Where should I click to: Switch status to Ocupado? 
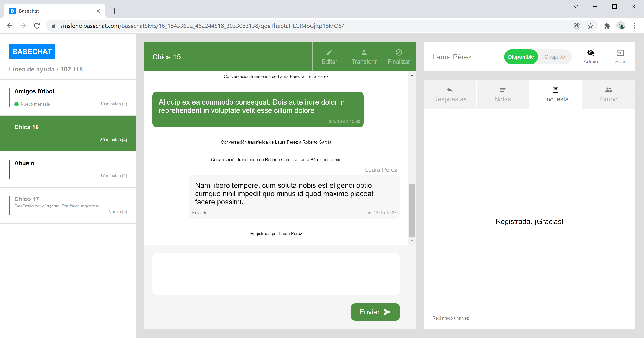[554, 57]
